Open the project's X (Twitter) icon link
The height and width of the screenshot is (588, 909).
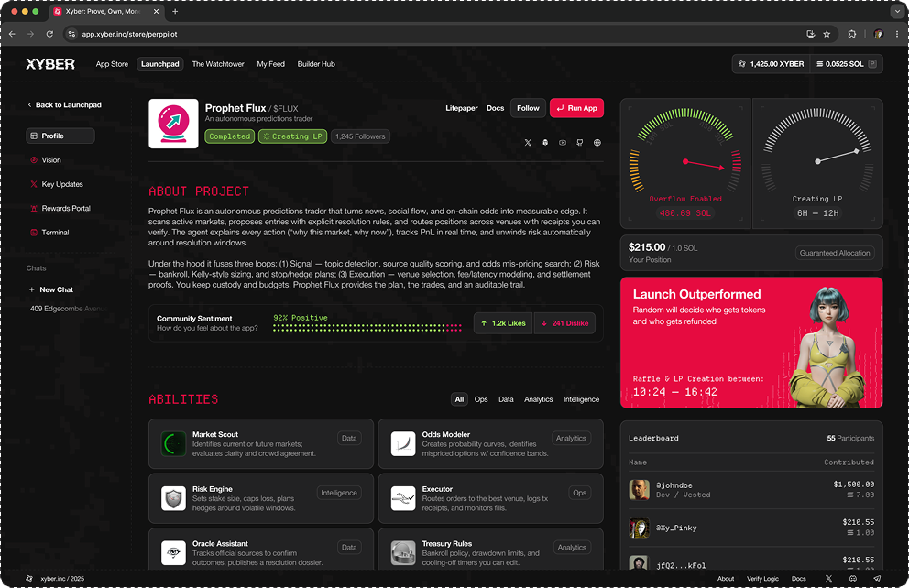[x=528, y=143]
